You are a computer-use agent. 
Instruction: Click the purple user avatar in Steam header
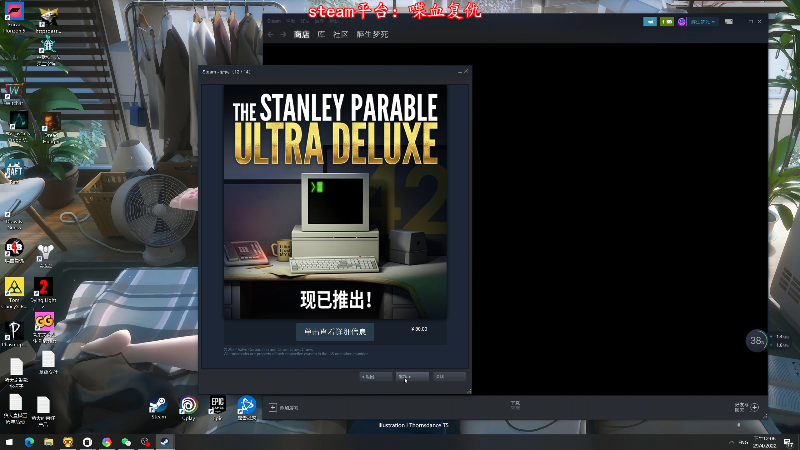(682, 22)
